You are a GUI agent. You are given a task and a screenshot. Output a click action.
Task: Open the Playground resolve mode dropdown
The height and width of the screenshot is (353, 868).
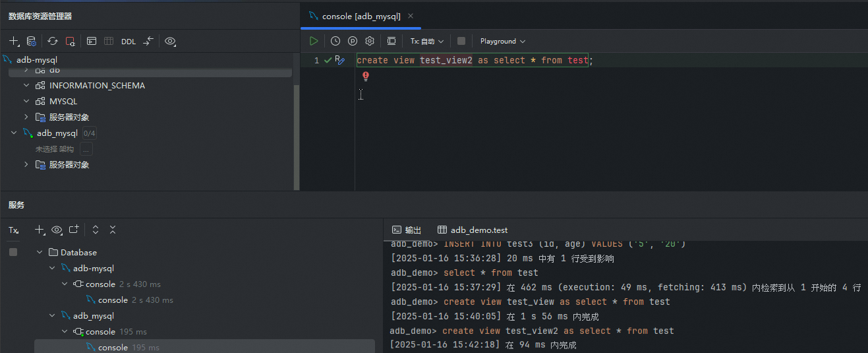502,41
